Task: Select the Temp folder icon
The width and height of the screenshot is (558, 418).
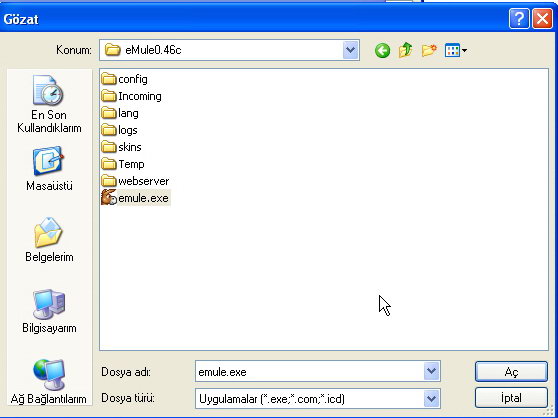Action: coord(109,164)
